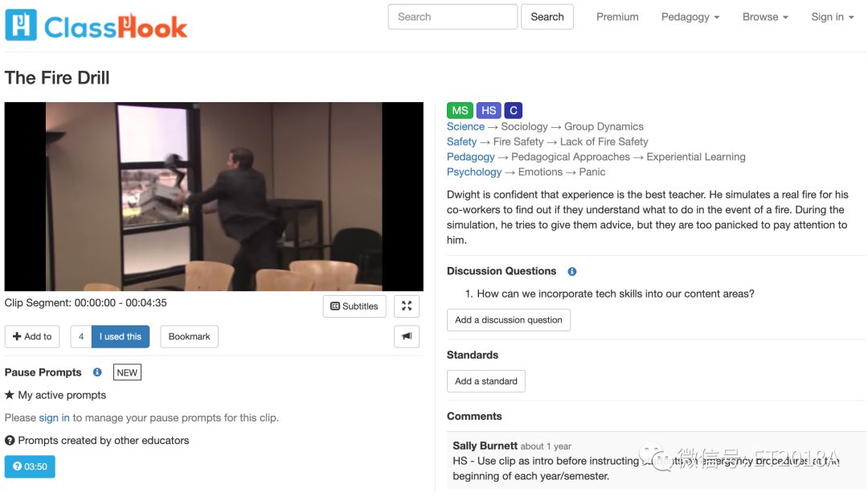Image resolution: width=868 pixels, height=497 pixels.
Task: Click commenter name 'Sally Burnett'
Action: click(x=485, y=446)
